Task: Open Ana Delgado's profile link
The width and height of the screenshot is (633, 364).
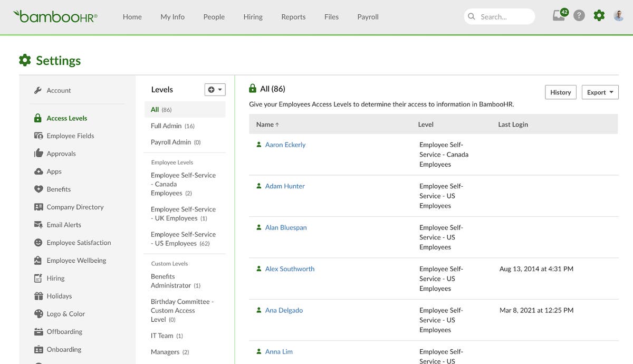Action: pos(283,310)
